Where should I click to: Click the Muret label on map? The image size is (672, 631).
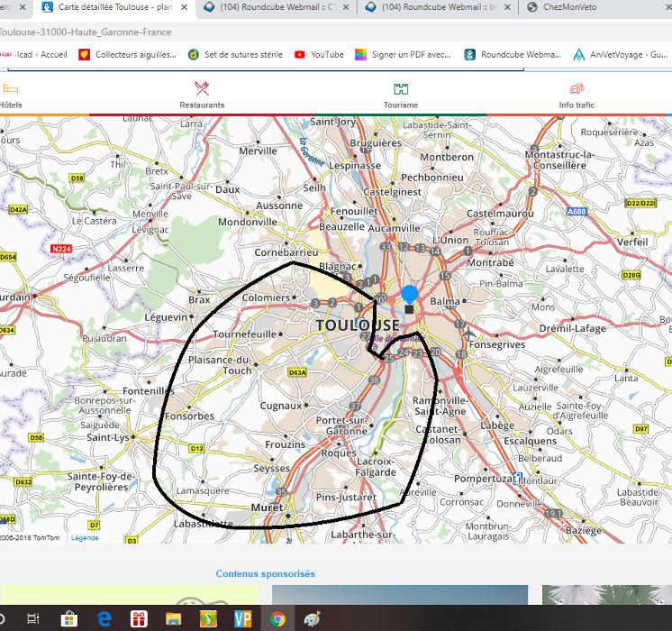click(267, 508)
